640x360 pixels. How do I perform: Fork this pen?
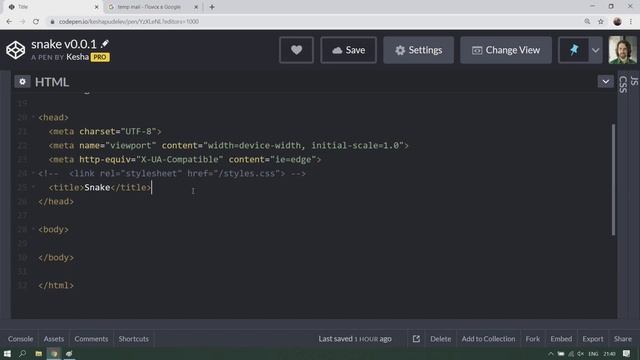click(533, 339)
